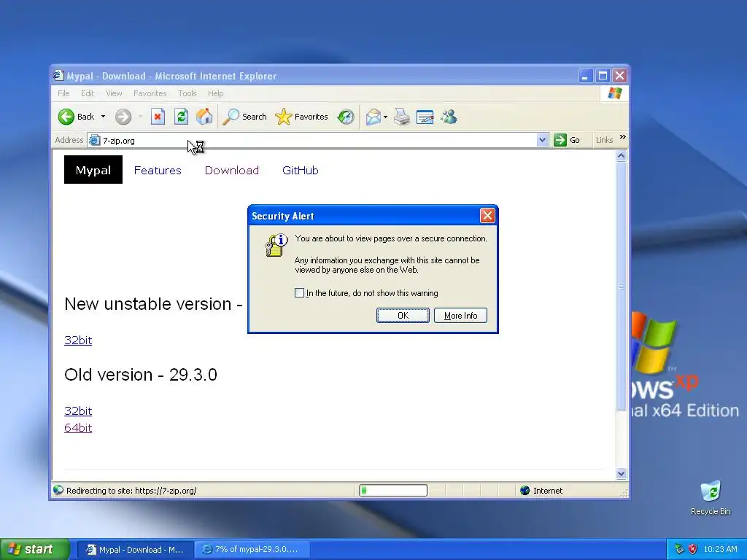Switch to 7% of mypal download taskbar button
The image size is (747, 560).
[x=253, y=549]
